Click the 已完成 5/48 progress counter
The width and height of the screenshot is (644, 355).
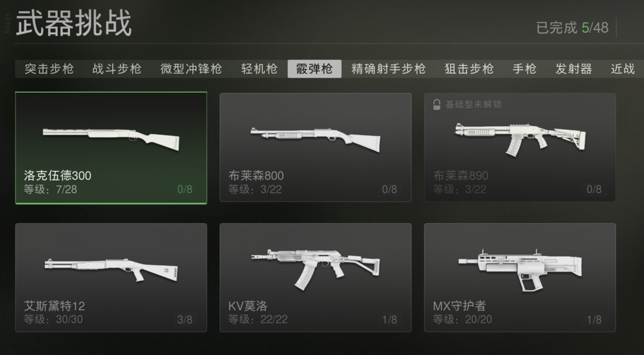pos(572,28)
